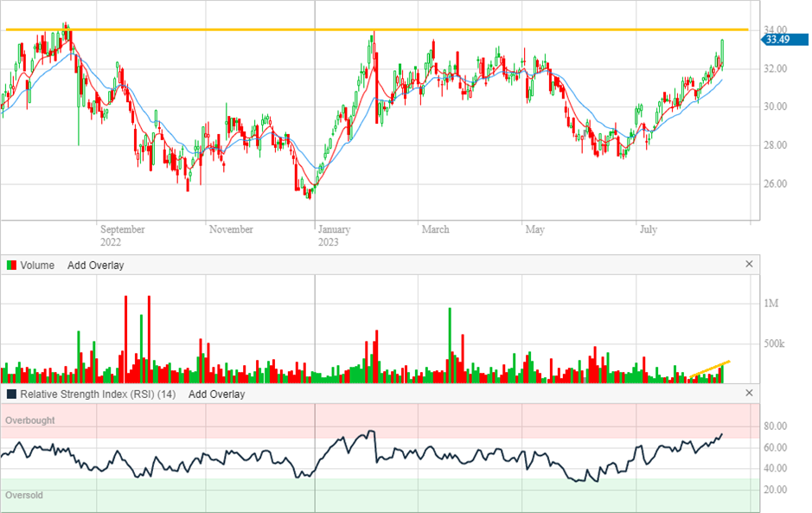Viewport: 812px width, 513px height.
Task: Click the 80.00 RSI axis label
Action: [x=775, y=426]
